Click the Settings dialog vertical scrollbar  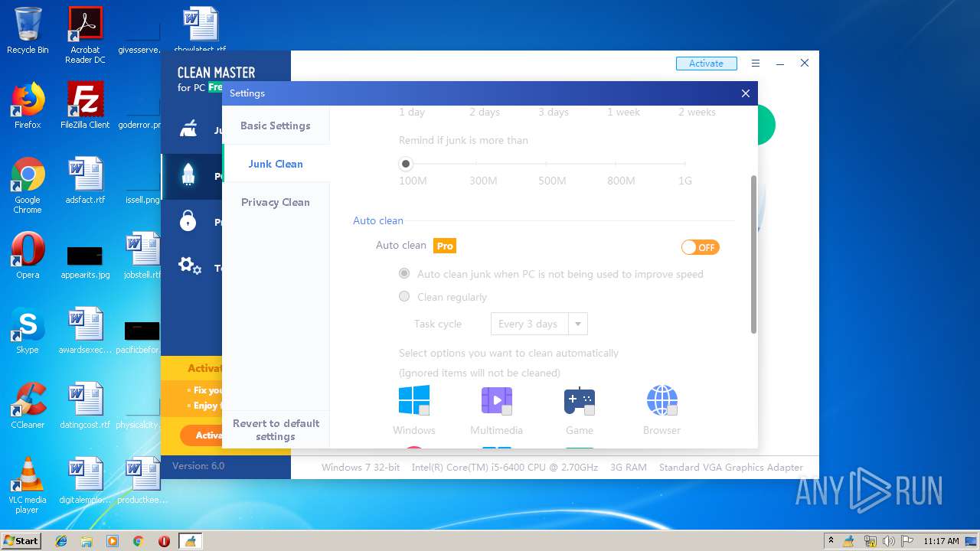753,254
